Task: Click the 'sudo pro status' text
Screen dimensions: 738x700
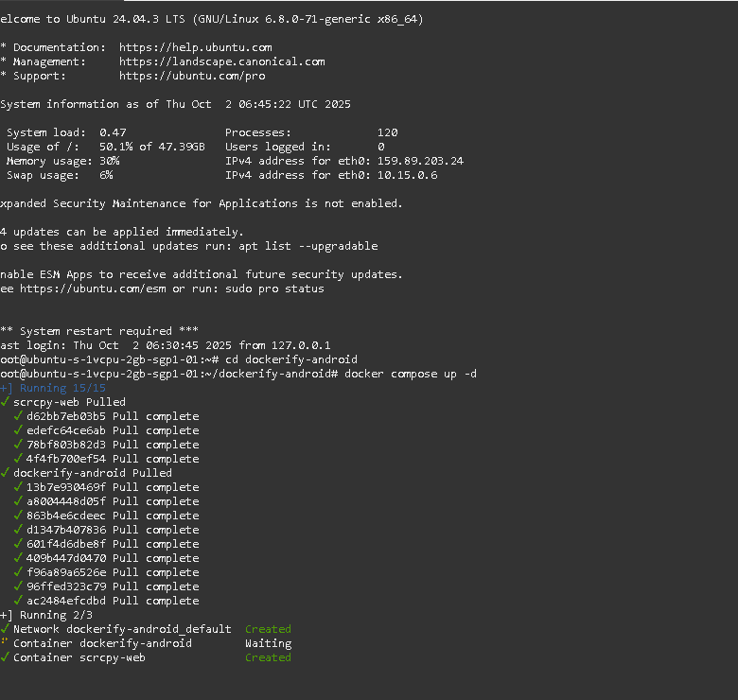Action: tap(275, 289)
